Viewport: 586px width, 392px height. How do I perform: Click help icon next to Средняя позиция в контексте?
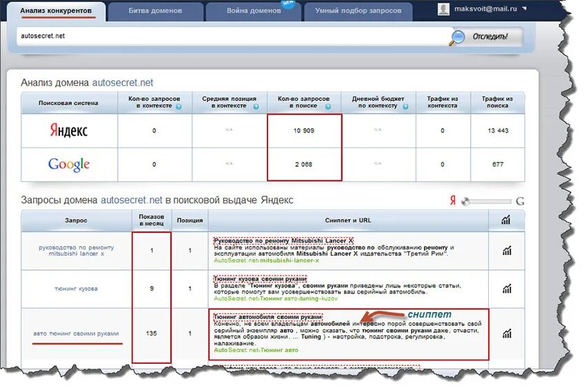[x=256, y=107]
